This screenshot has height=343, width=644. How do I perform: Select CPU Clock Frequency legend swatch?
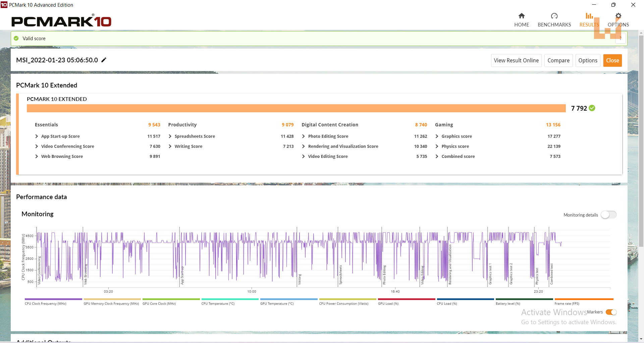(53, 299)
